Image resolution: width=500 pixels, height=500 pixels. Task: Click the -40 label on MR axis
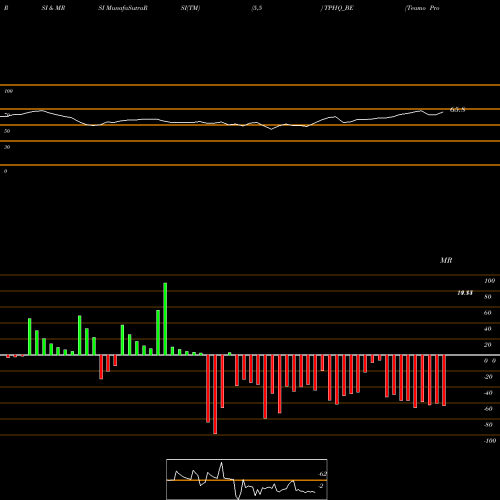pyautogui.click(x=488, y=393)
